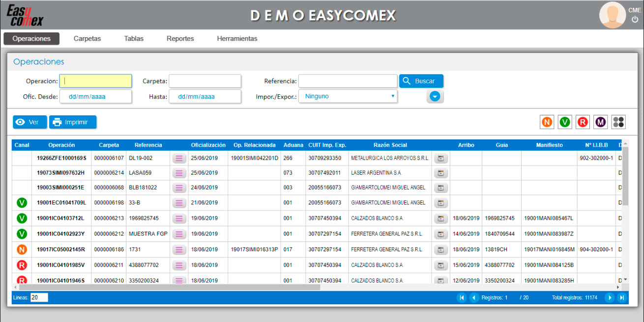This screenshot has width=644, height=322.
Task: Expand advanced search options arrow
Action: [435, 97]
